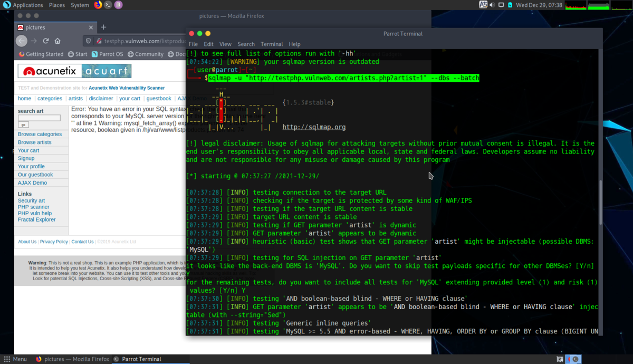The height and width of the screenshot is (364, 633).
Task: Click the insecure connection lock icon
Action: pyautogui.click(x=99, y=41)
